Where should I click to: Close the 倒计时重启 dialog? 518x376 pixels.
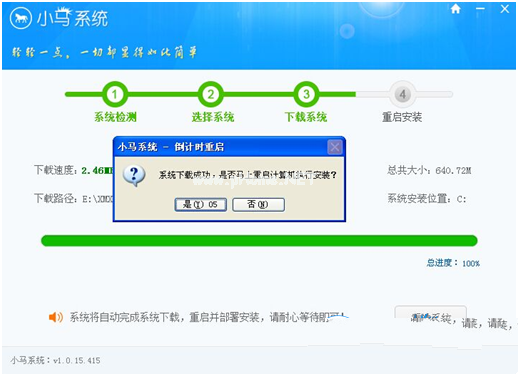pos(335,147)
